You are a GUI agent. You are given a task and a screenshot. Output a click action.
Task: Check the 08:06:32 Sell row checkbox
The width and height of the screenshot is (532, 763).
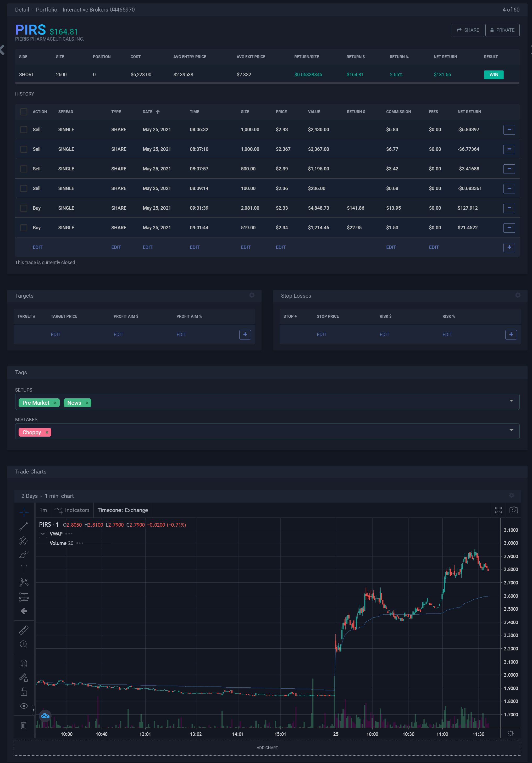[24, 130]
